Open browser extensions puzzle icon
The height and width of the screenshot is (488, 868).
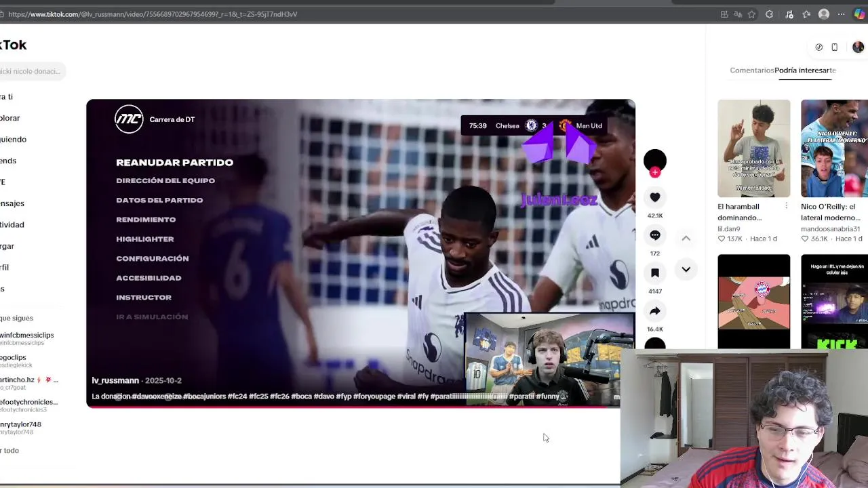pyautogui.click(x=769, y=14)
